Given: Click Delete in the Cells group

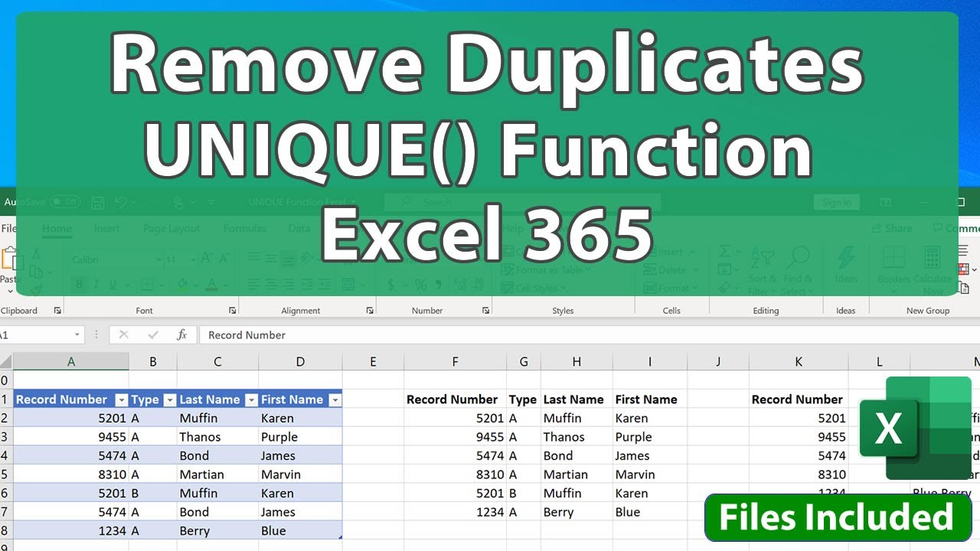Looking at the screenshot, I should click(671, 270).
